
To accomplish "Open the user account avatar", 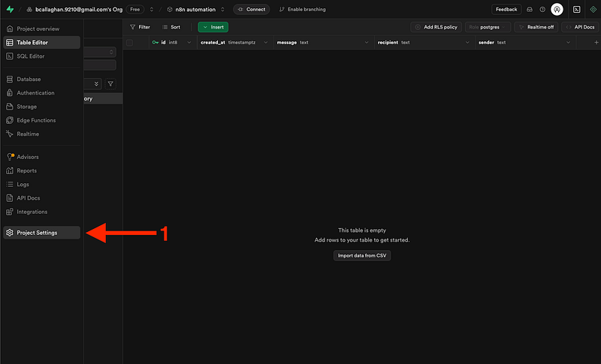I will (557, 10).
